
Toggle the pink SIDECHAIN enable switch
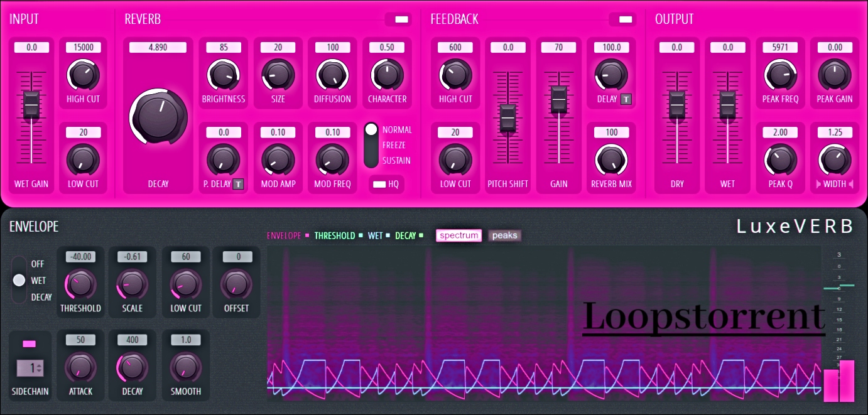click(30, 343)
